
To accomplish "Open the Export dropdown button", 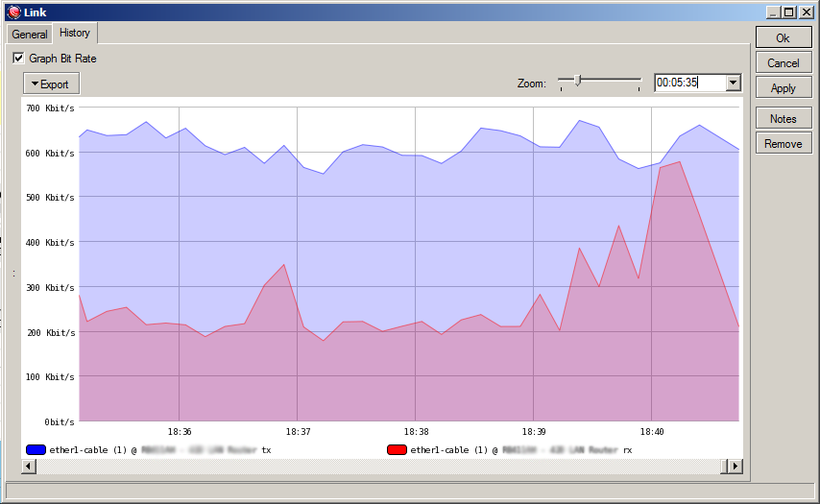I will (51, 84).
